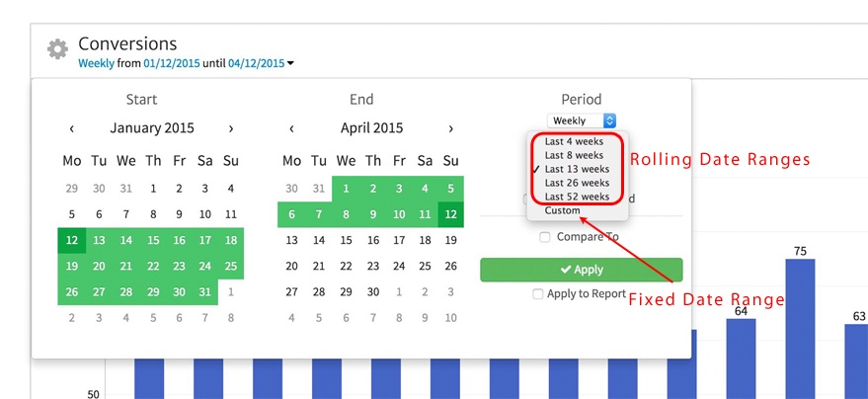This screenshot has width=868, height=399.
Task: Pick January 12 in Start calendar
Action: click(x=71, y=240)
